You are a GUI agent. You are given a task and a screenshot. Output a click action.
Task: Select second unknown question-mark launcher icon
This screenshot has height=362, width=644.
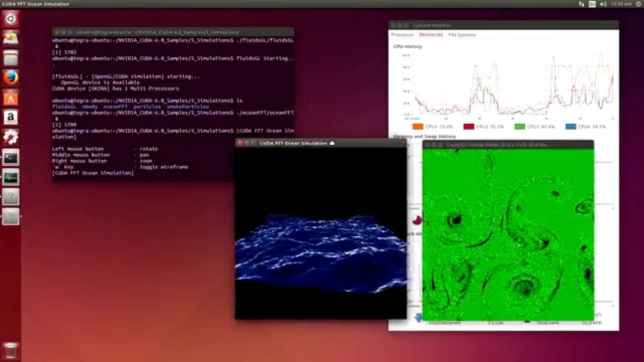[11, 217]
